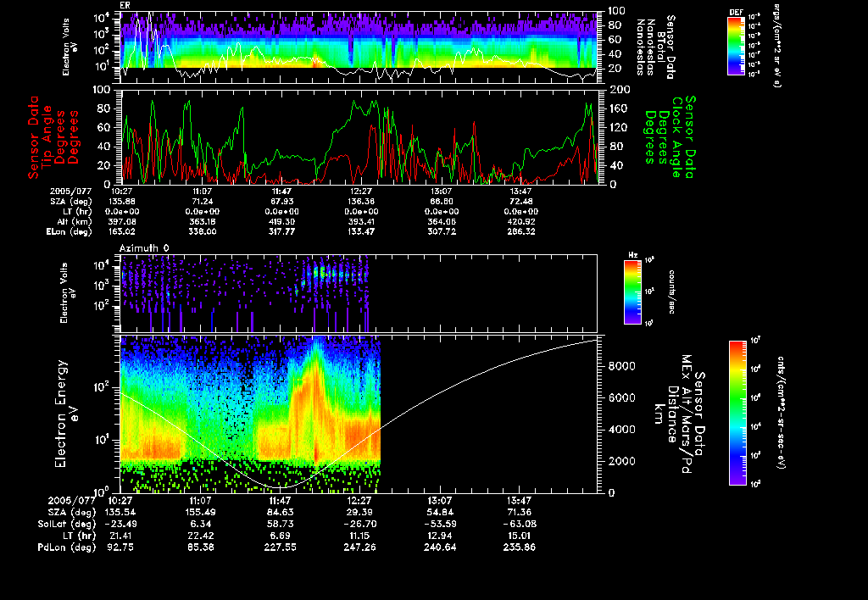Click PdLon value "227.55"
Screen dimensions: 868x600
tap(280, 547)
